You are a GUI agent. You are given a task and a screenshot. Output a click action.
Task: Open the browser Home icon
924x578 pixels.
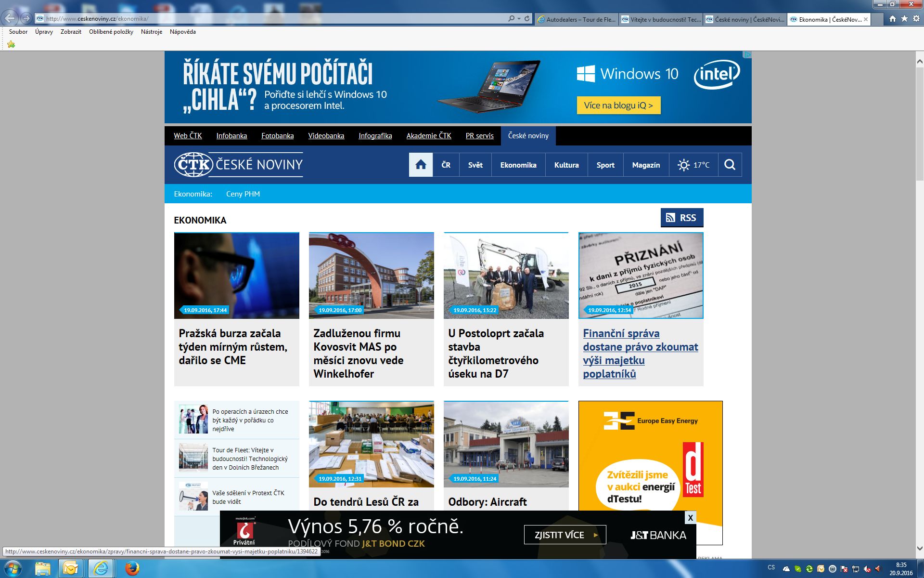click(893, 19)
